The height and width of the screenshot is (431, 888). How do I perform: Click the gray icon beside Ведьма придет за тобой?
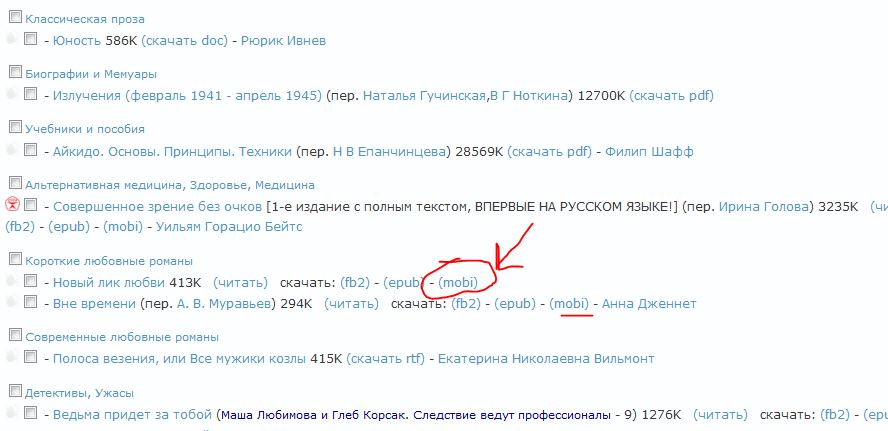[x=12, y=413]
